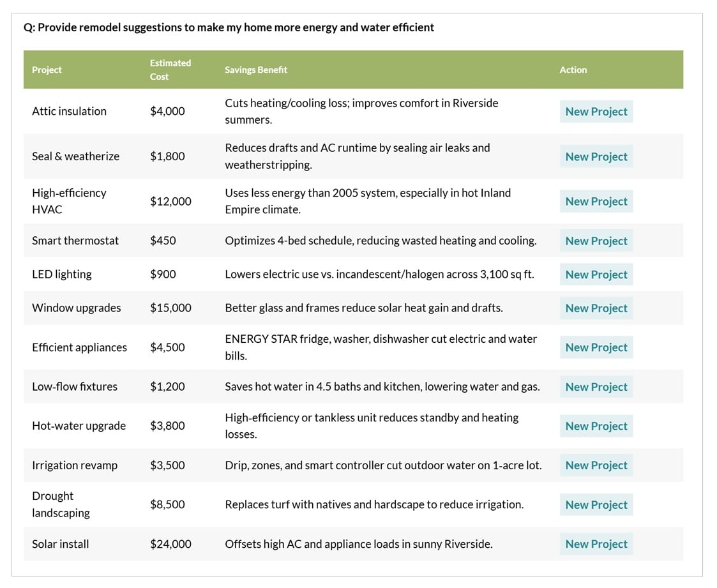Start a New Project for Low-flow fixtures

pyautogui.click(x=595, y=386)
